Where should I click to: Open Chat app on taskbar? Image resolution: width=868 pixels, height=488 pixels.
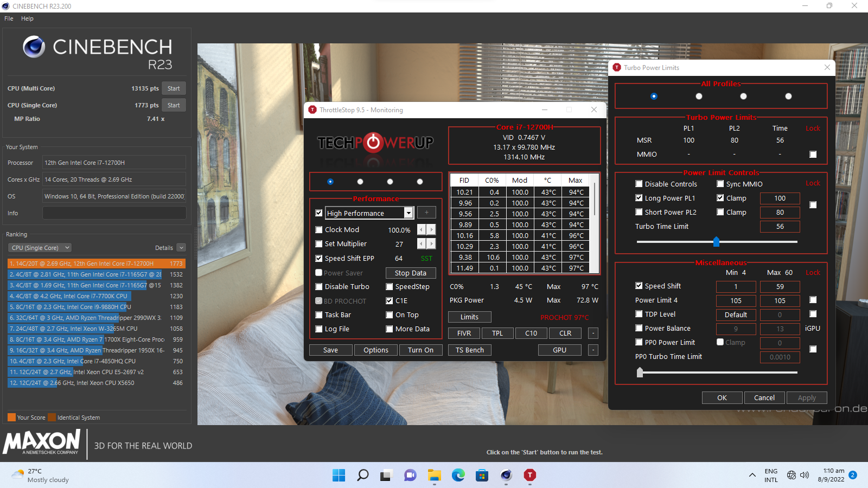point(410,476)
